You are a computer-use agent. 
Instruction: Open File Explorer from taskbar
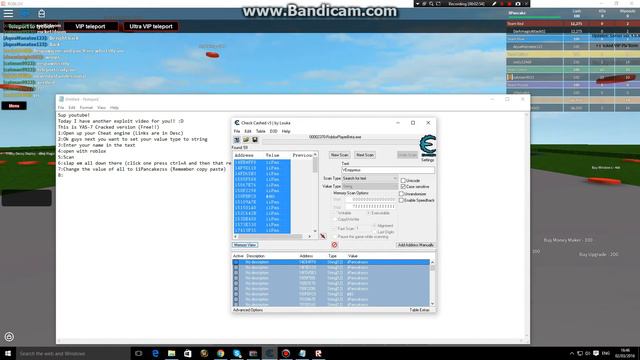pos(171,353)
